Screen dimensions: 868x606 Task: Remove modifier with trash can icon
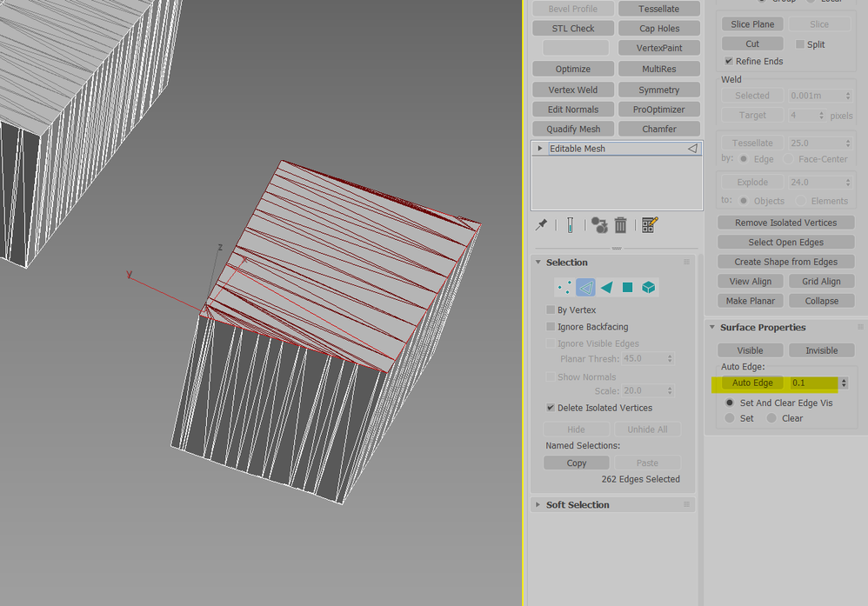(x=620, y=225)
